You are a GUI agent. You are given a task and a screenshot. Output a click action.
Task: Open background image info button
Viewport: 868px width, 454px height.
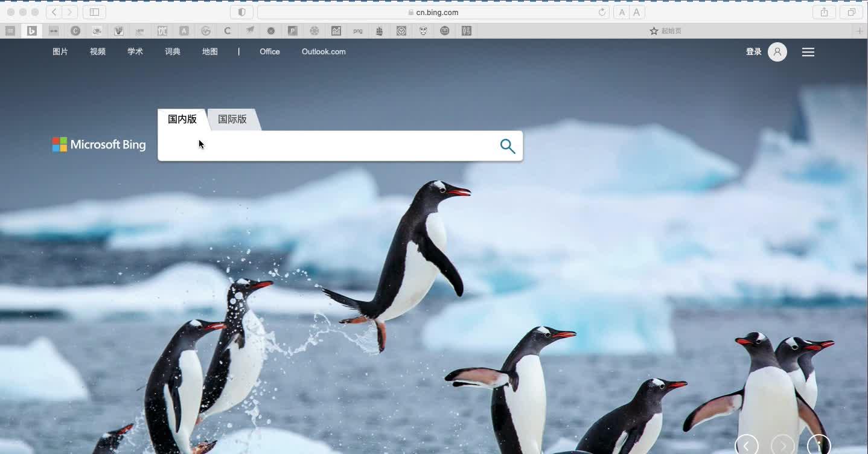pyautogui.click(x=819, y=446)
